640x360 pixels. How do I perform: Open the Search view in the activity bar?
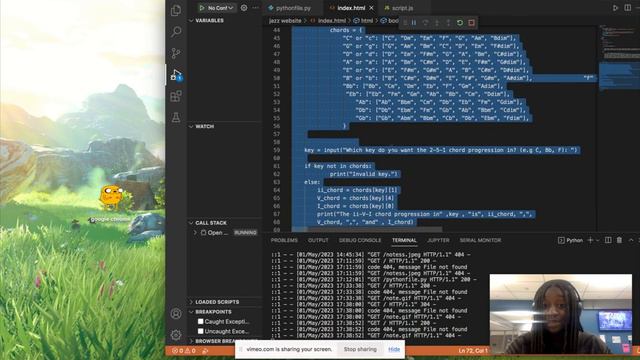176,31
